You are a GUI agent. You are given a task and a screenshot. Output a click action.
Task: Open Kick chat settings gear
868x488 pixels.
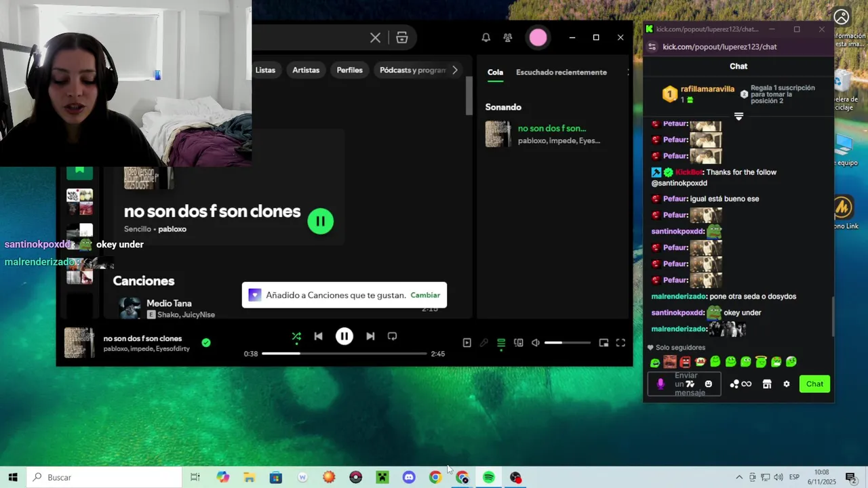pos(787,384)
